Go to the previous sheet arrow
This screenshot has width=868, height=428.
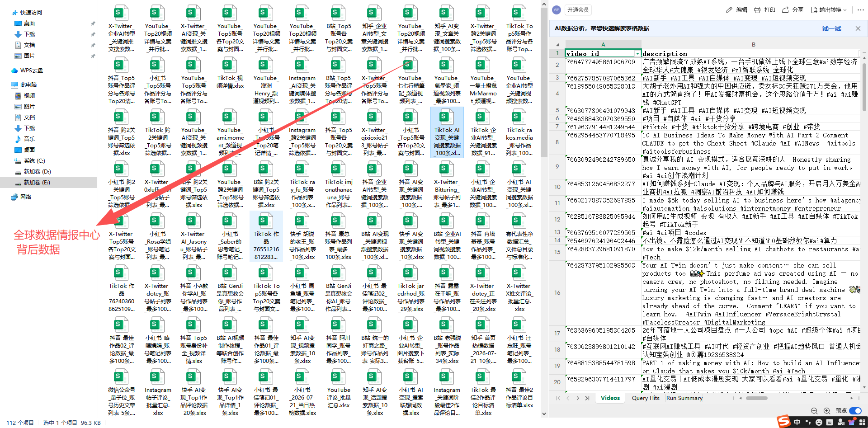click(x=568, y=398)
